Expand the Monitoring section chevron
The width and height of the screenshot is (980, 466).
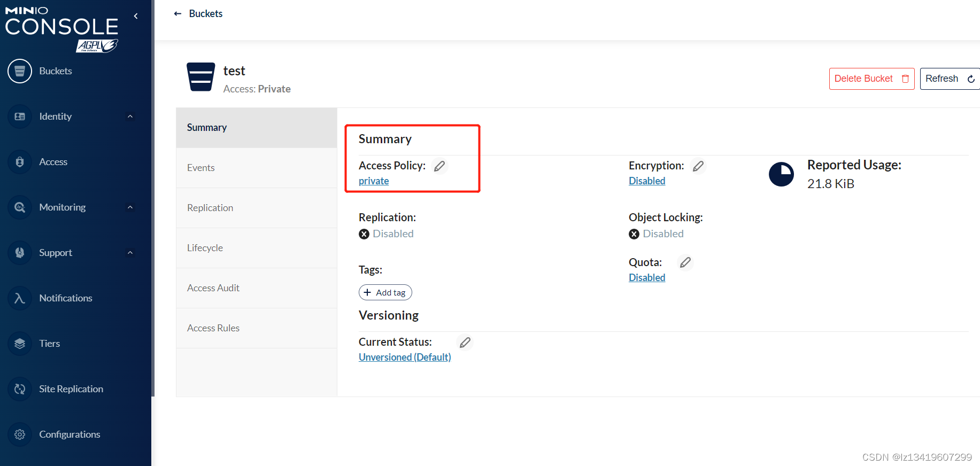pyautogui.click(x=130, y=207)
